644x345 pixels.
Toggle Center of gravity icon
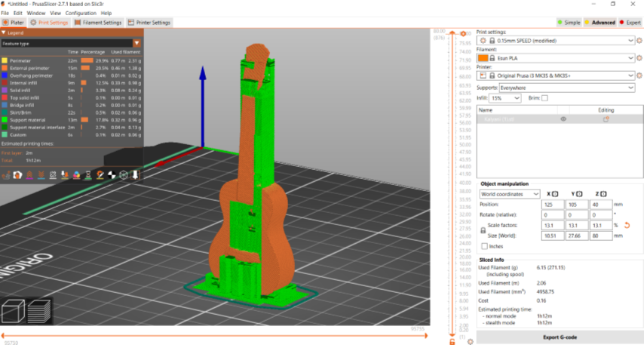point(112,175)
